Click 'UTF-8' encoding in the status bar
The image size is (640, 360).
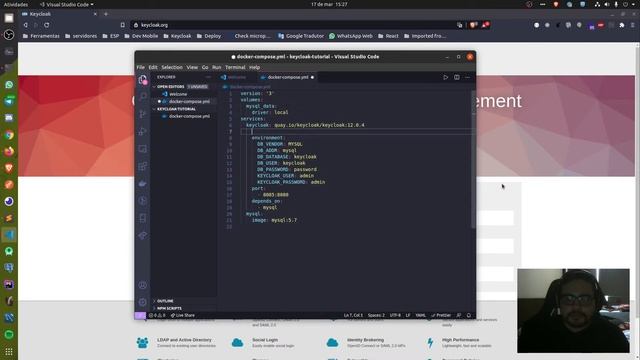pyautogui.click(x=395, y=315)
